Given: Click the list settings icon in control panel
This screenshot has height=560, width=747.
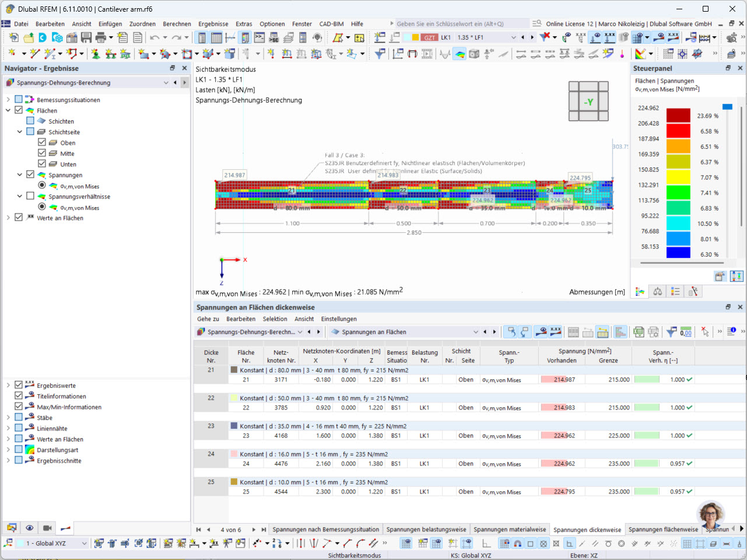Looking at the screenshot, I should [675, 291].
